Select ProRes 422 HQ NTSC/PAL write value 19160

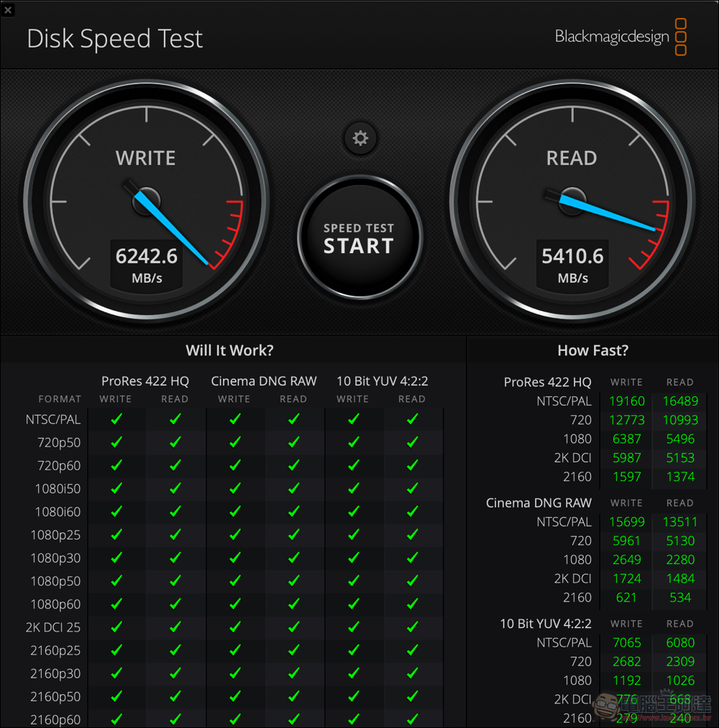(x=627, y=401)
